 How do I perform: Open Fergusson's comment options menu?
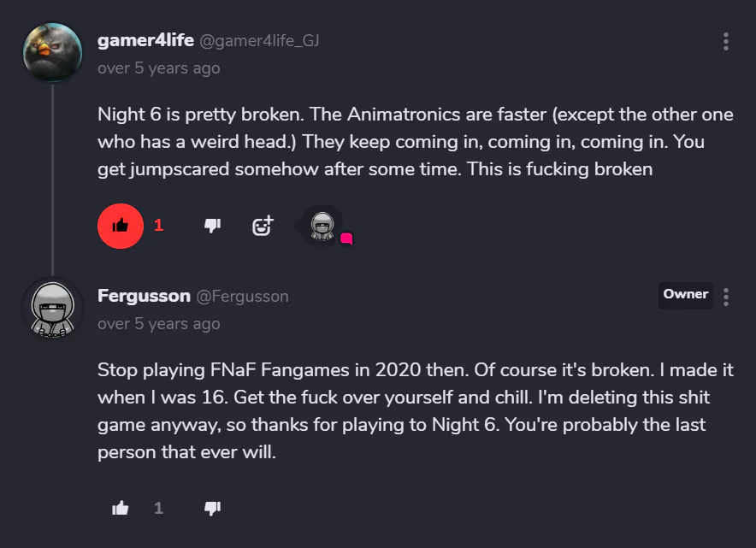point(726,297)
